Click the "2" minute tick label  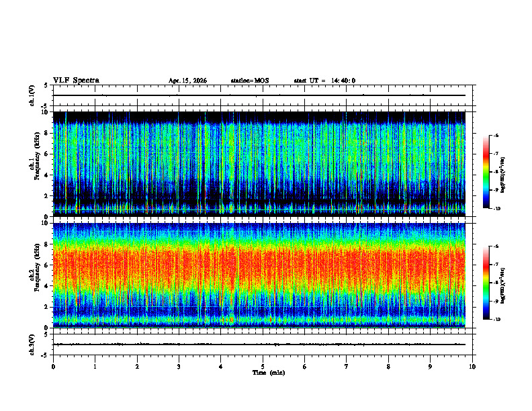click(137, 367)
